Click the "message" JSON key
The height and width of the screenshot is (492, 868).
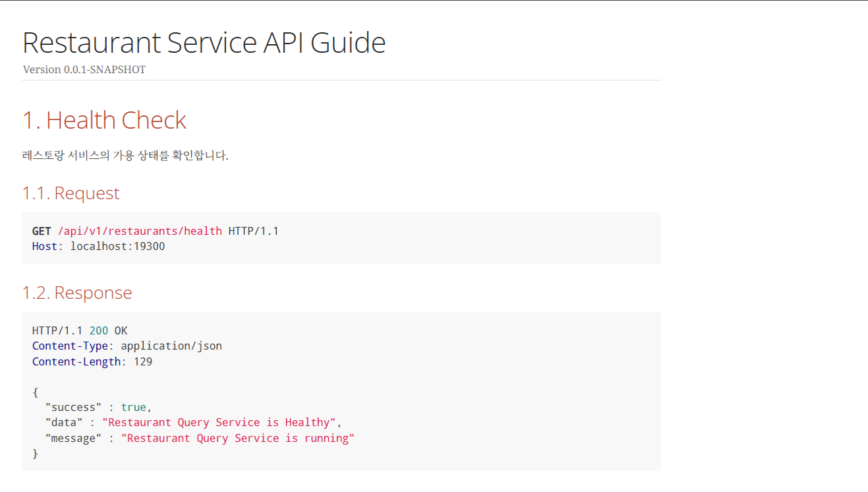click(73, 438)
